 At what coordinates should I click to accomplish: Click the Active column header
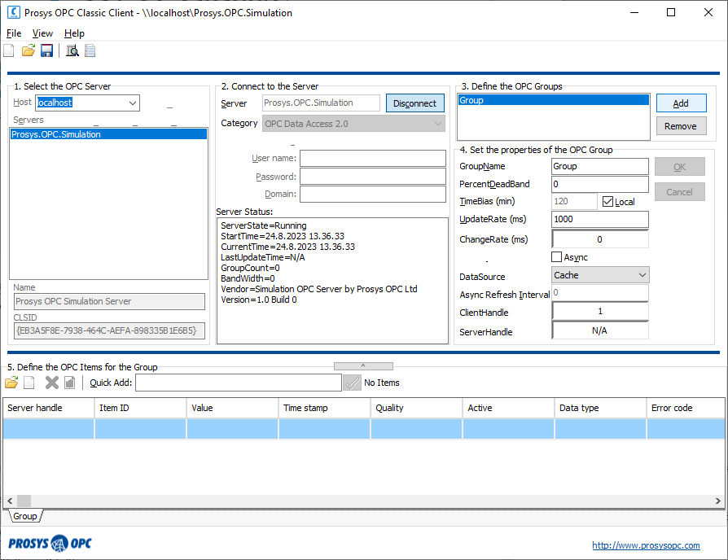tap(508, 408)
